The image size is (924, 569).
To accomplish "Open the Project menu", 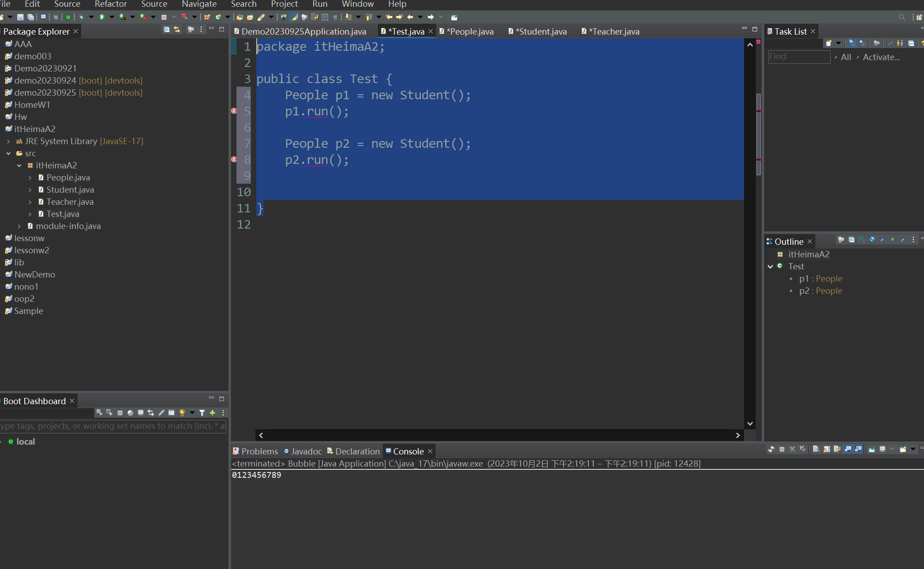I will pyautogui.click(x=284, y=4).
